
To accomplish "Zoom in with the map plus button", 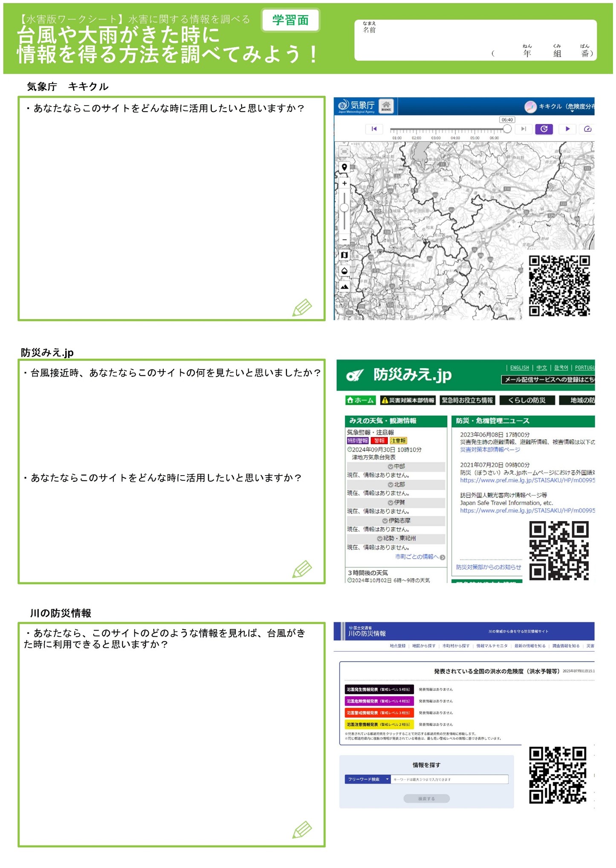I will (x=344, y=183).
